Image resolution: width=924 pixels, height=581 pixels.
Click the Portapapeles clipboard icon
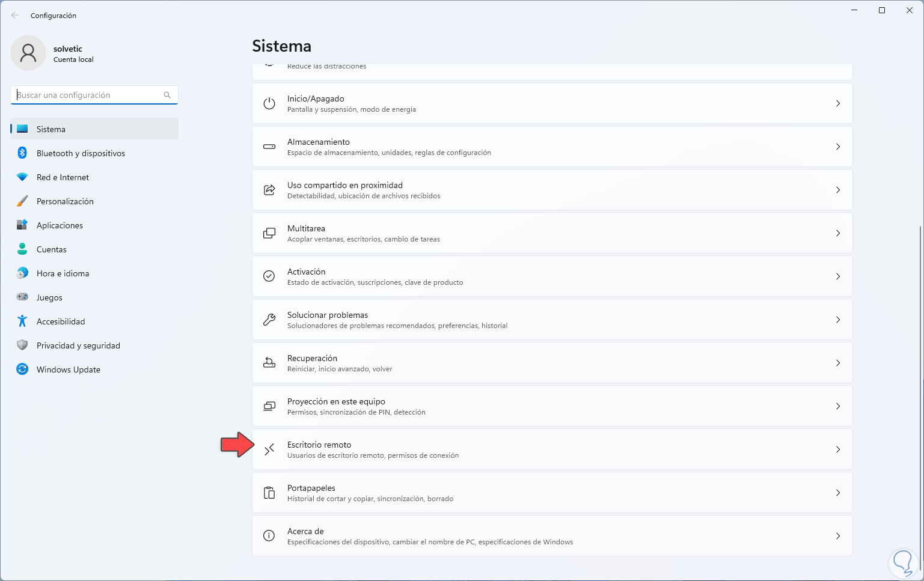[x=269, y=493]
